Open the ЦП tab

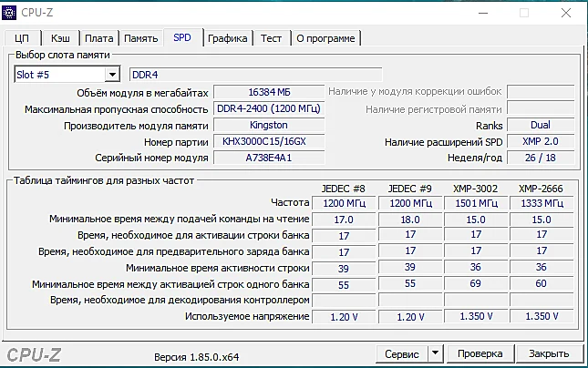[x=22, y=38]
